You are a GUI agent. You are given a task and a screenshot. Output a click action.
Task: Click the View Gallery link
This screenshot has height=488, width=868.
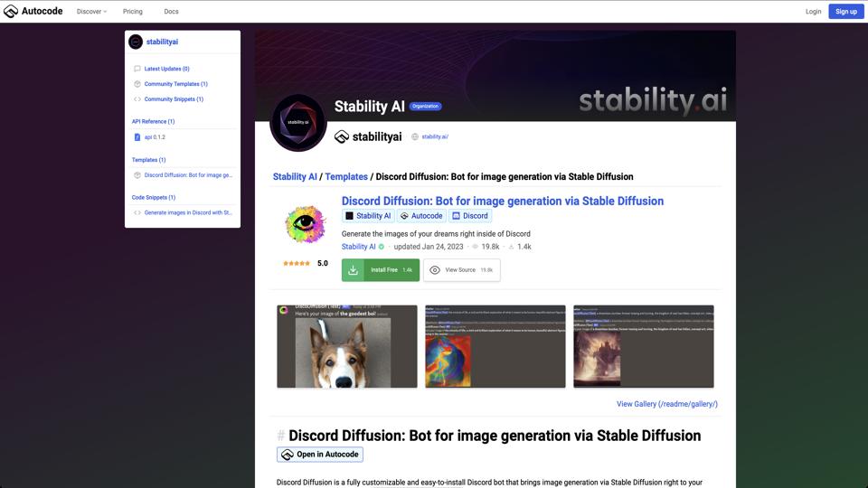[x=666, y=404]
